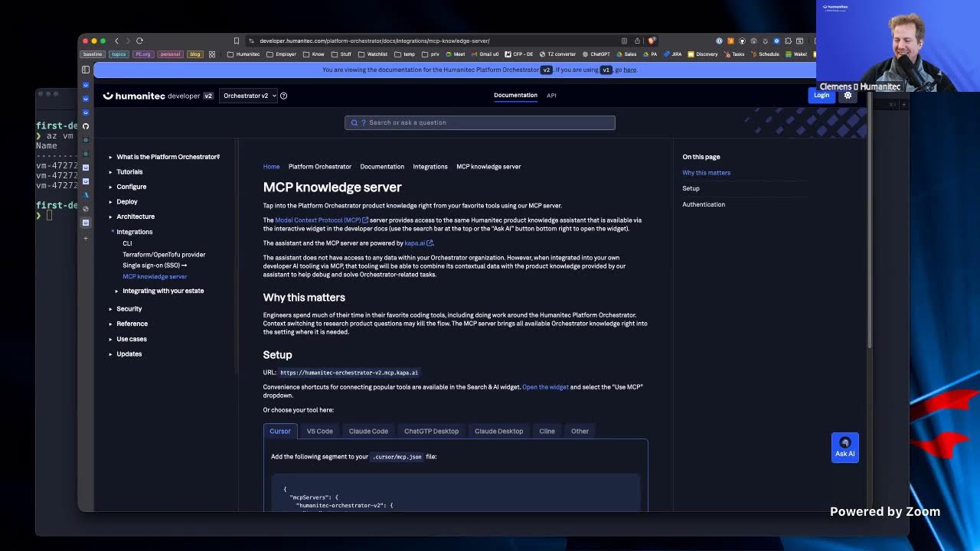The image size is (980, 551).
Task: Switch to the API tab
Action: tap(551, 96)
